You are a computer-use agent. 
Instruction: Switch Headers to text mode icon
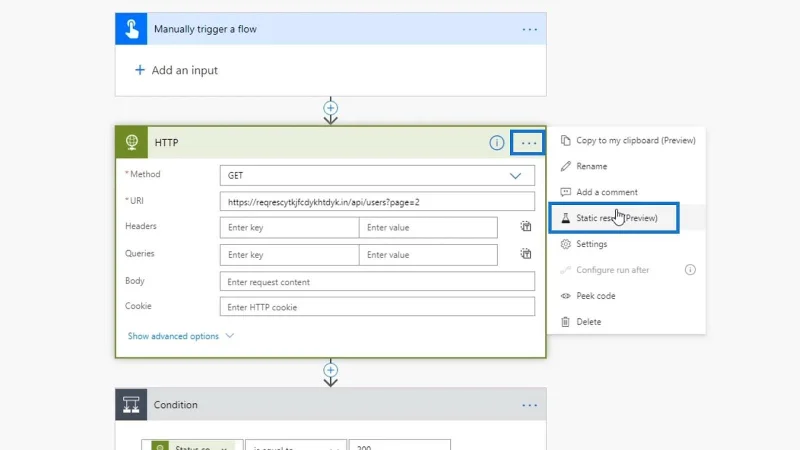(x=526, y=227)
